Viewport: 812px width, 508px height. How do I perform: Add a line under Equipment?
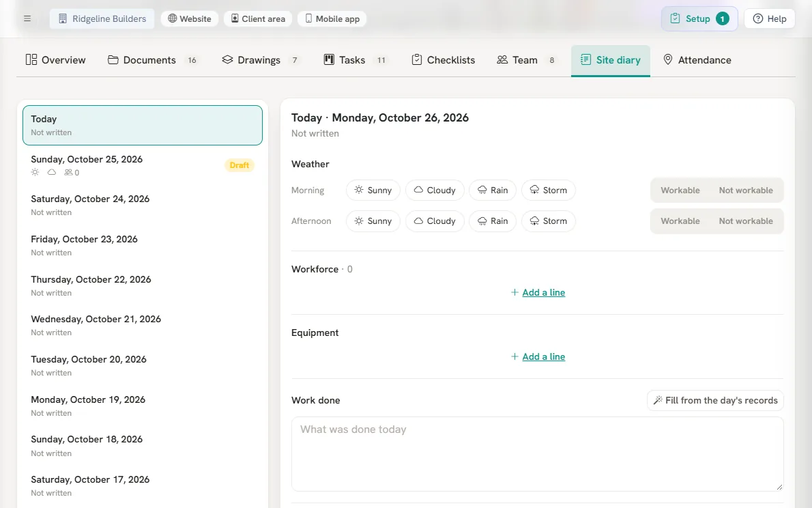click(538, 356)
